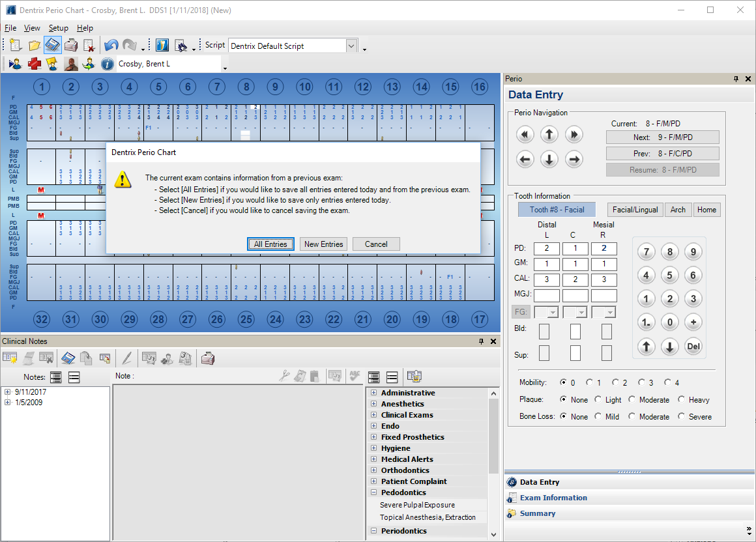Viewport: 756px width, 542px height.
Task: Click the Redo arrow icon
Action: pyautogui.click(x=129, y=46)
